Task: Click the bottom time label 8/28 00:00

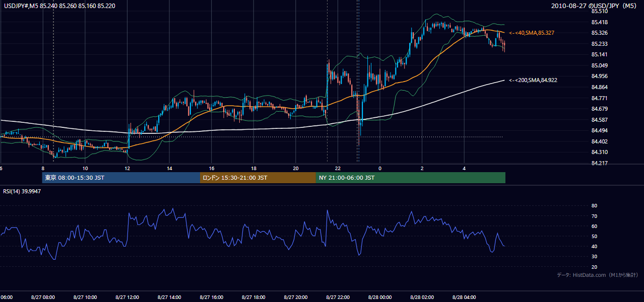Action: pyautogui.click(x=380, y=297)
